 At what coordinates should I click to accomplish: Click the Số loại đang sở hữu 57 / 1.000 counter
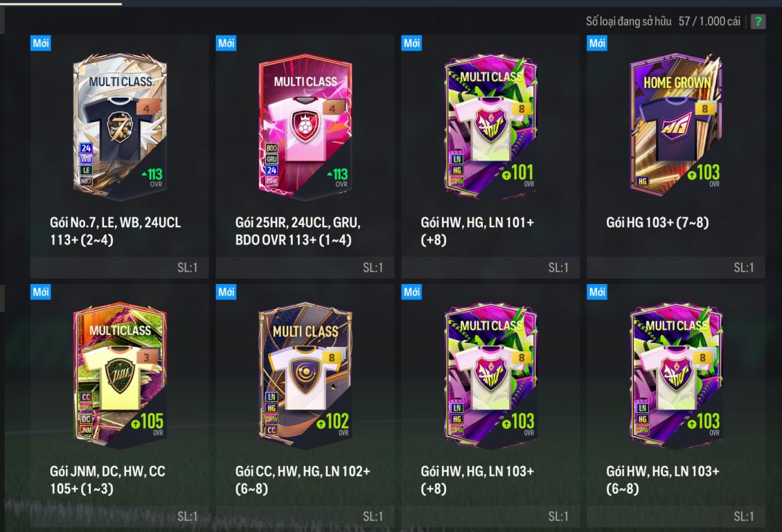point(663,21)
